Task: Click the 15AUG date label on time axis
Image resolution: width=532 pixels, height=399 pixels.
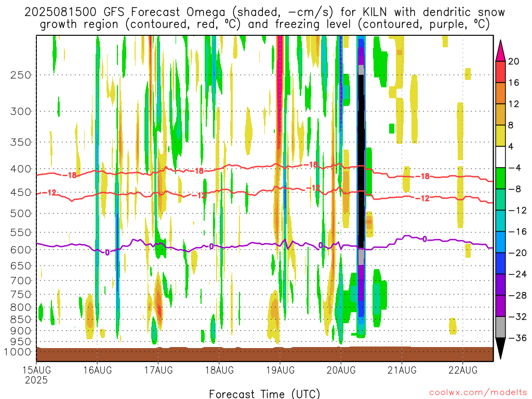Action: pyautogui.click(x=37, y=370)
